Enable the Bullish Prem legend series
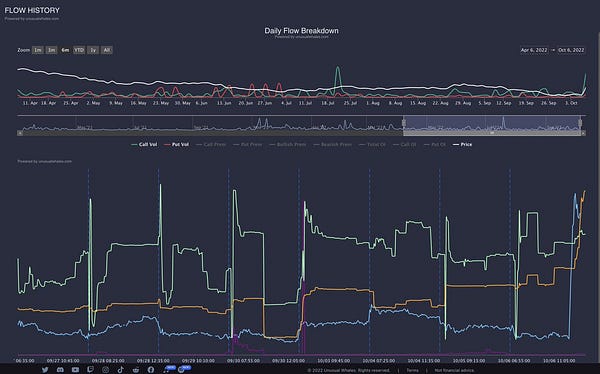The height and width of the screenshot is (374, 600). tap(287, 144)
